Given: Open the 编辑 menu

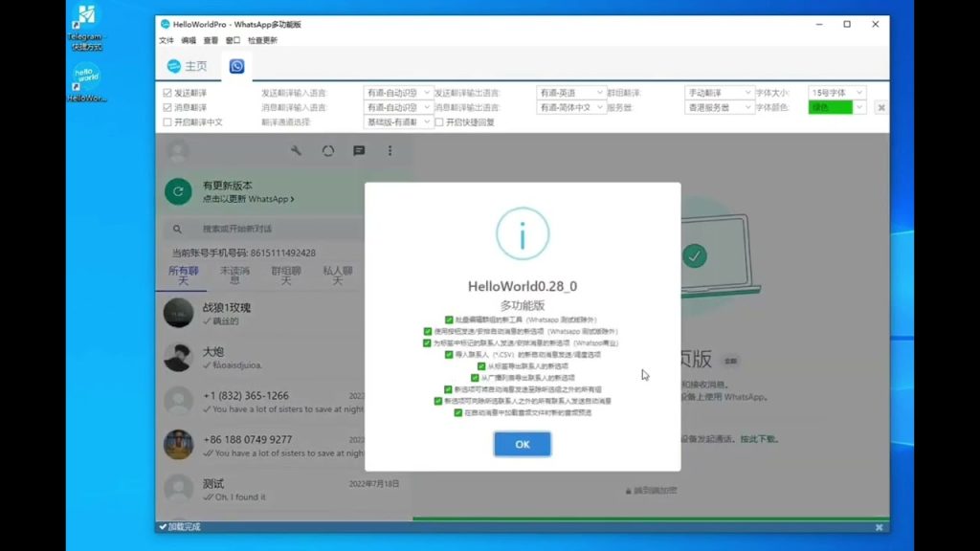Looking at the screenshot, I should 189,40.
